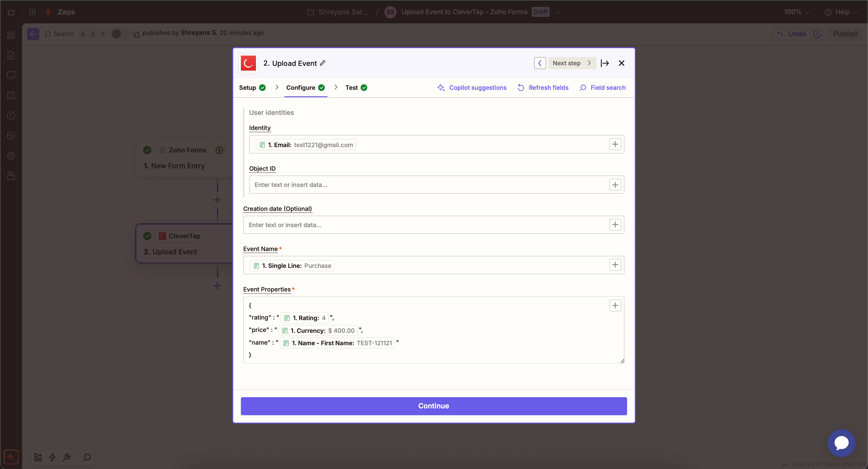Click the wrench tool icon in bottom toolbar
This screenshot has height=469, width=868.
point(67,457)
